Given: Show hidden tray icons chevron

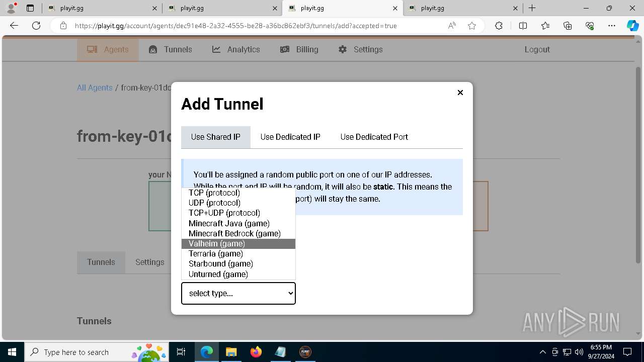Looking at the screenshot, I should (x=542, y=352).
